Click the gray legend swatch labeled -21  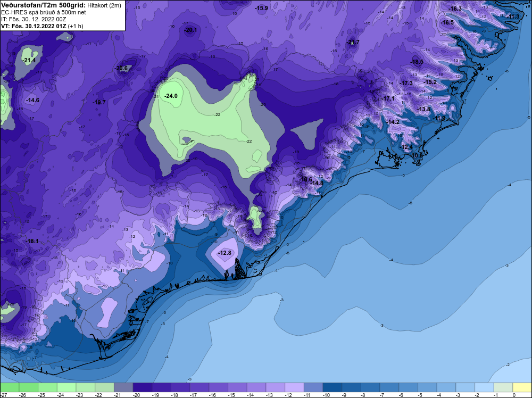[123, 387]
